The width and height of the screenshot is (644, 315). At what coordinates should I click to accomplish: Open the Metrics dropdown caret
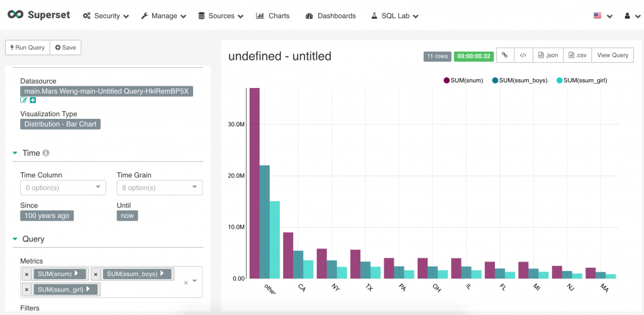pyautogui.click(x=195, y=281)
